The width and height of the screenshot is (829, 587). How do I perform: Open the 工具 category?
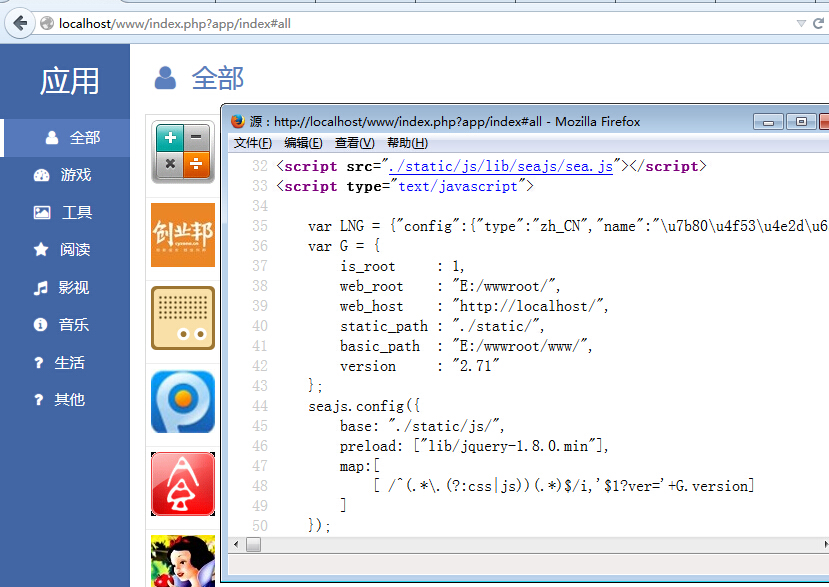pos(65,213)
